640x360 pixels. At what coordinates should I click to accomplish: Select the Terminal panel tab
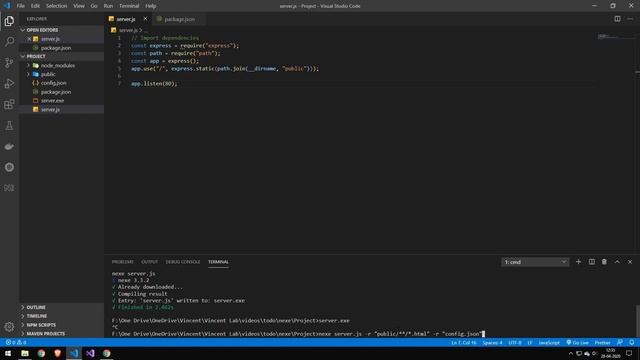[x=218, y=262]
